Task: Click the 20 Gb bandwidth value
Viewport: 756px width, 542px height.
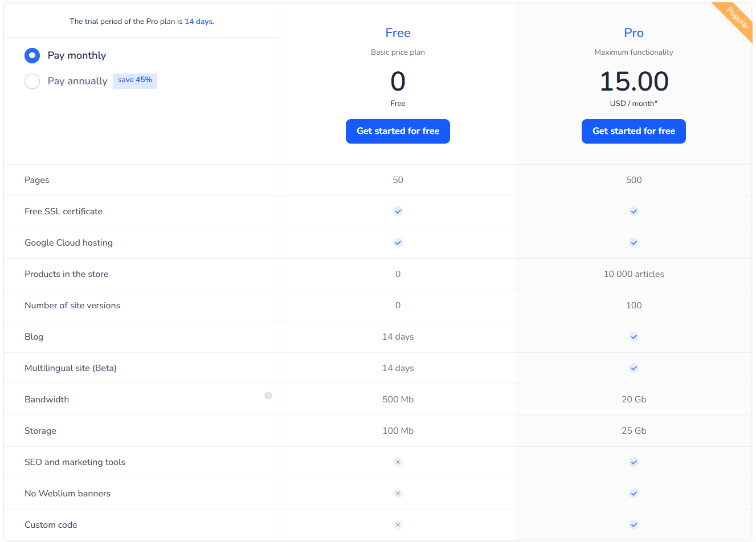Action: click(634, 400)
